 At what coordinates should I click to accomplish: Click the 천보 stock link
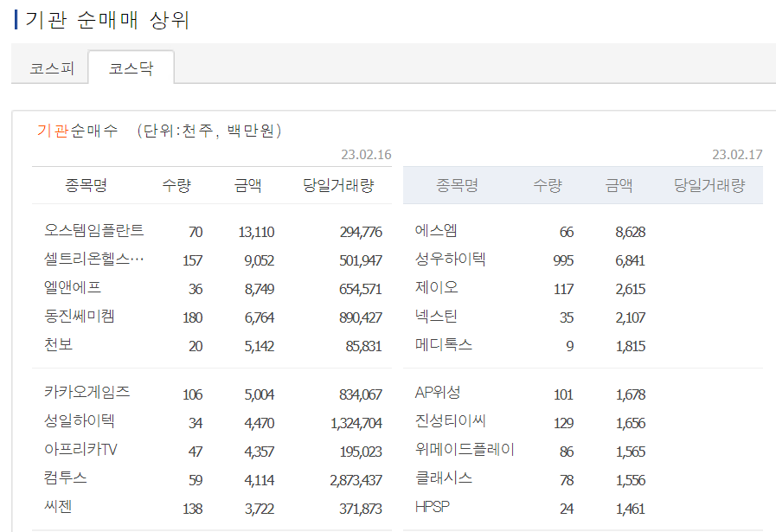(59, 345)
